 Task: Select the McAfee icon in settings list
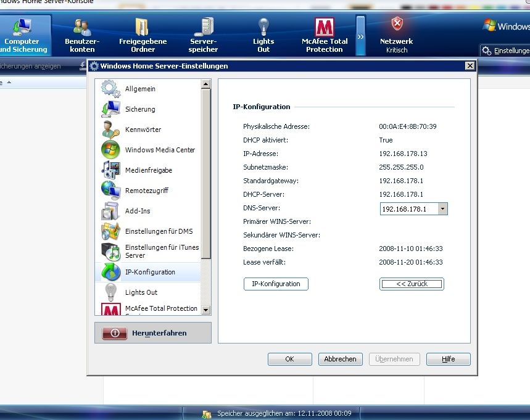111,309
